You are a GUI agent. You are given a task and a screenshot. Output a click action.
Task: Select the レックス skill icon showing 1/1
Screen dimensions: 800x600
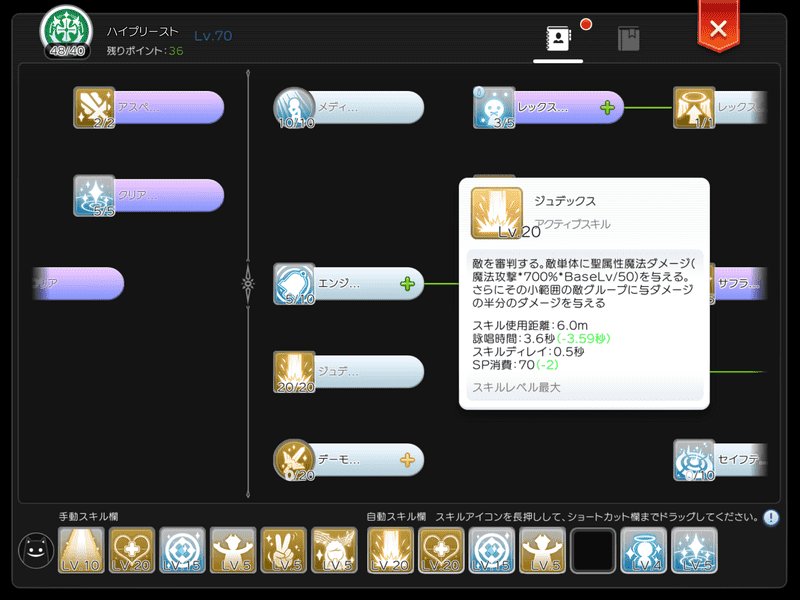(x=694, y=108)
